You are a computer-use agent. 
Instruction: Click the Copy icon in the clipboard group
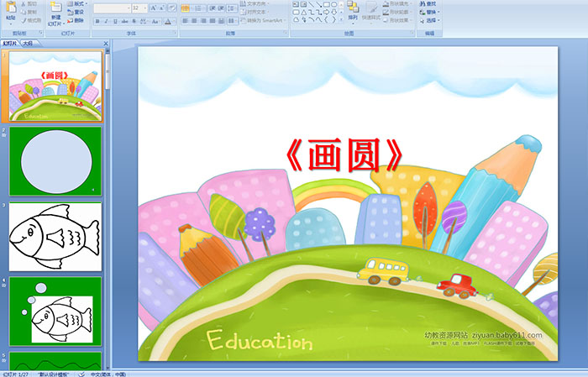tap(24, 13)
